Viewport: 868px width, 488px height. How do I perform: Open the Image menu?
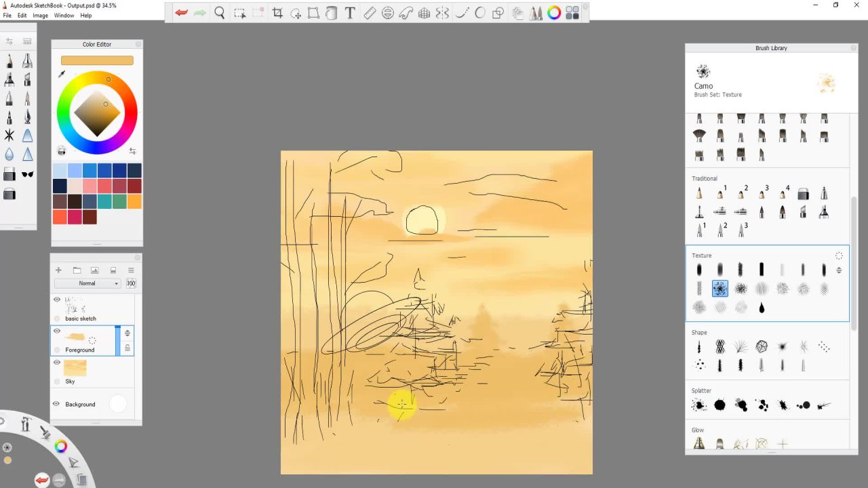click(40, 16)
